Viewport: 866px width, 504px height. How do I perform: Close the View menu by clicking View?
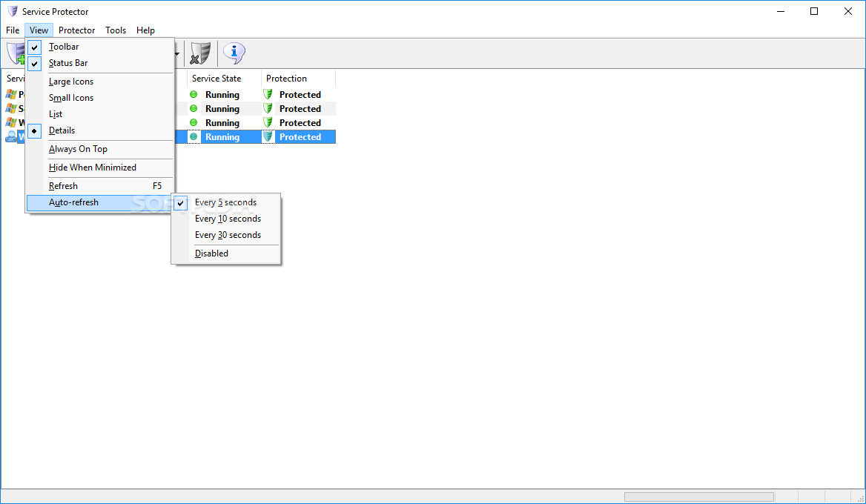click(x=39, y=30)
